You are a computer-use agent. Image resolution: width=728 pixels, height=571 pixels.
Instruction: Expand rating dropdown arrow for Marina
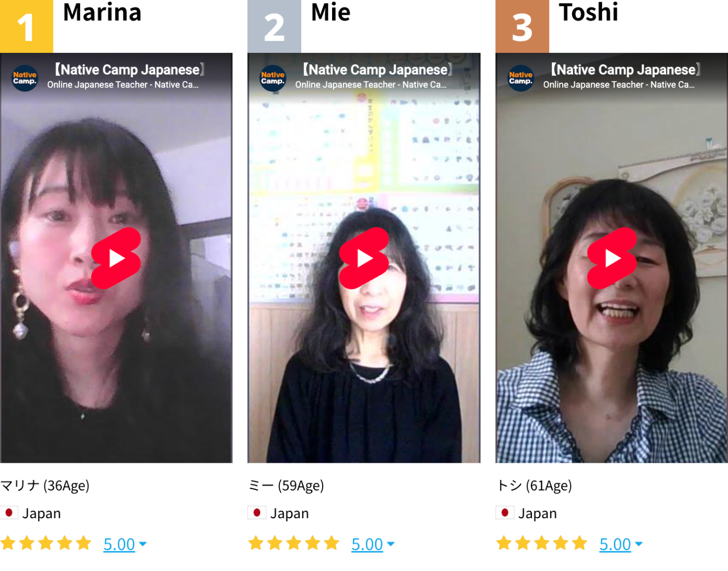[x=143, y=544]
